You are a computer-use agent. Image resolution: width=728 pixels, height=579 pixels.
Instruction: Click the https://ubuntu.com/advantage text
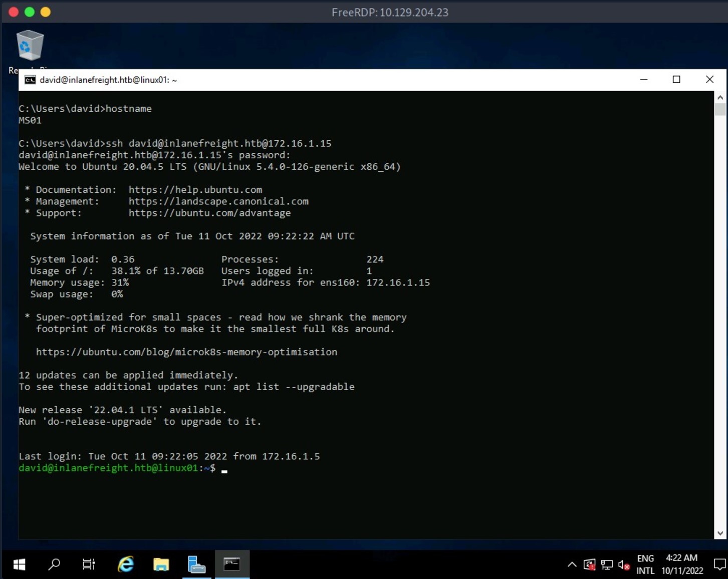click(x=209, y=213)
